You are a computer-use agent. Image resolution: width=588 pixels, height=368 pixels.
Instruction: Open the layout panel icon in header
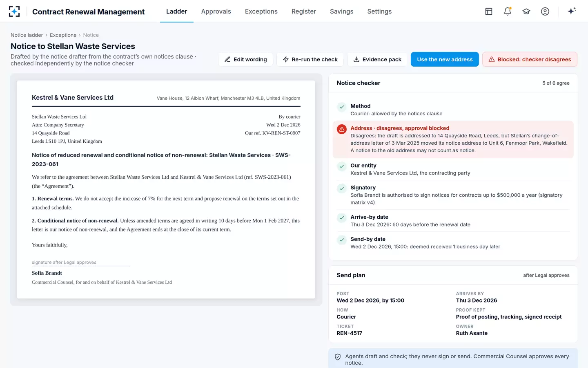click(489, 11)
